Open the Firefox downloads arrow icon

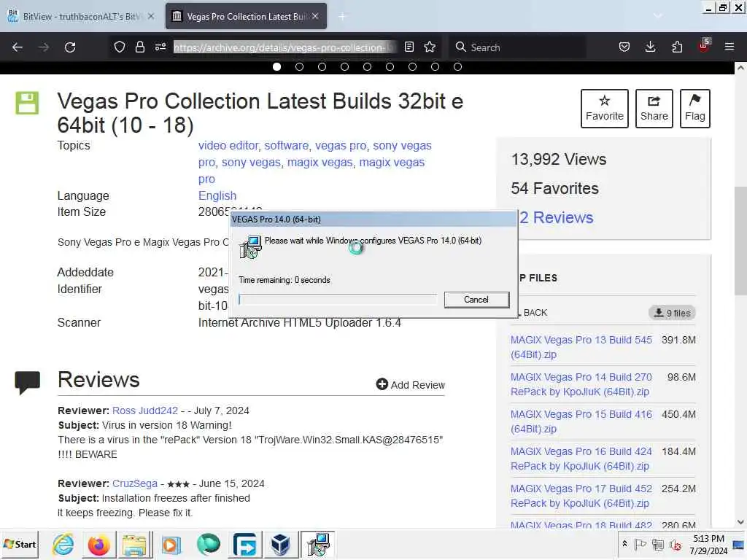click(650, 47)
